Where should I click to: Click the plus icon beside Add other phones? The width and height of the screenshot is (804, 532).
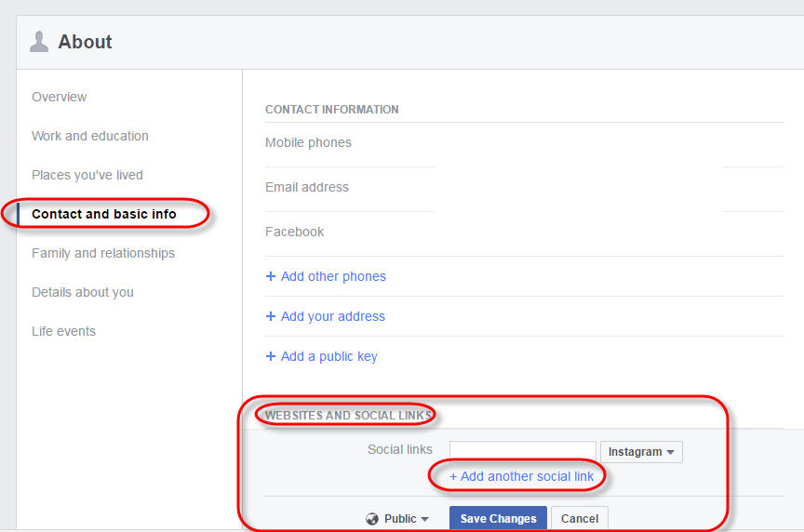(271, 276)
